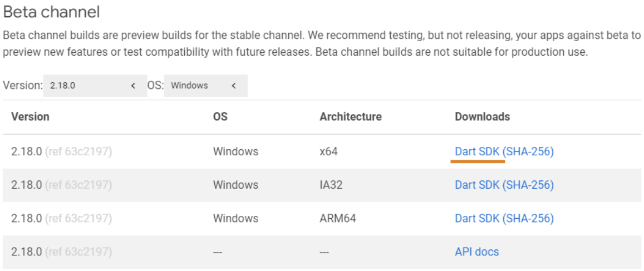
Task: Select the x64 architecture cell
Action: (x=328, y=152)
